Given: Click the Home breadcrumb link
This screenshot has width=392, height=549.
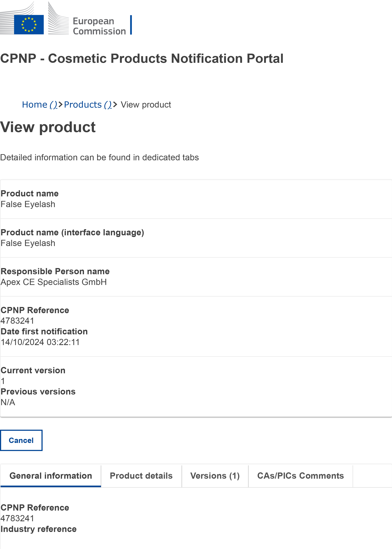Looking at the screenshot, I should 35,105.
